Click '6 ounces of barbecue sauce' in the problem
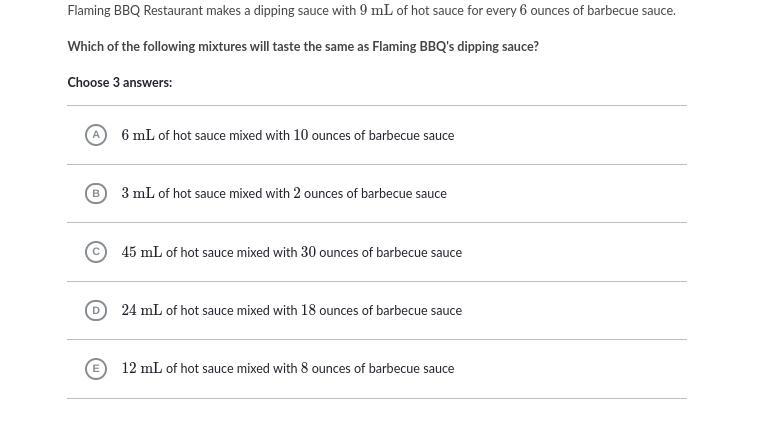 597,11
